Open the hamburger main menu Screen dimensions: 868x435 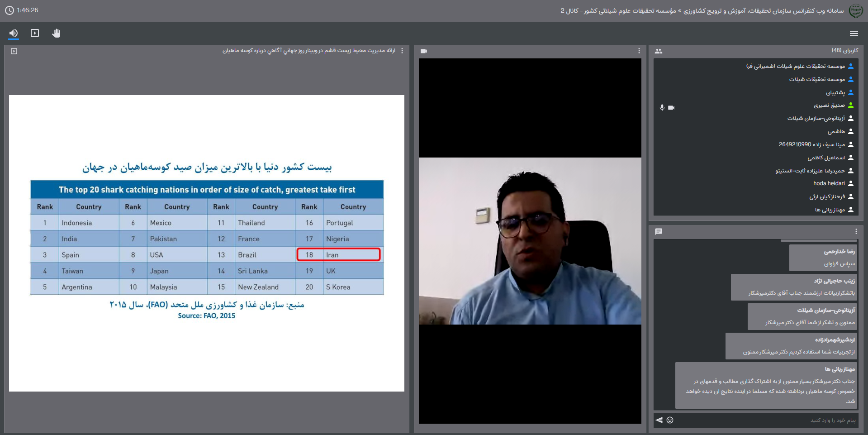854,33
